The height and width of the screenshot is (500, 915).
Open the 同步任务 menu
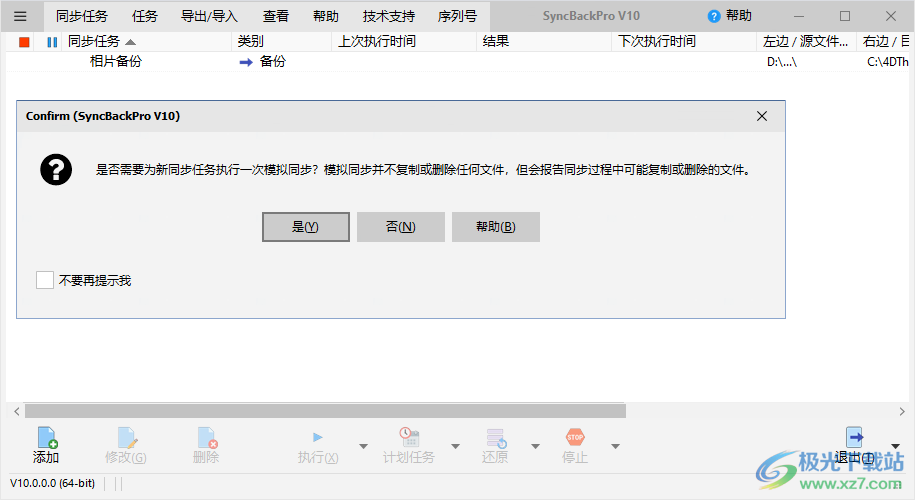tap(82, 16)
